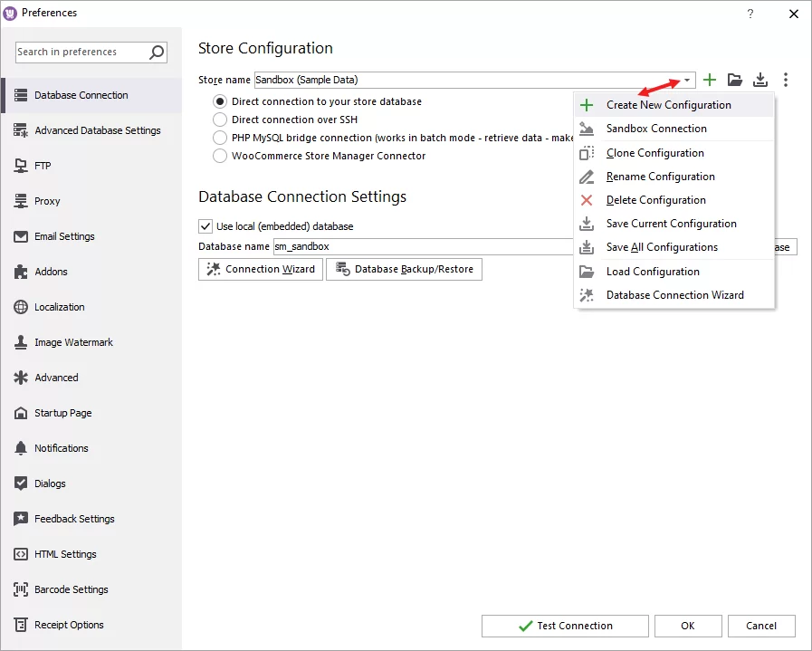The width and height of the screenshot is (812, 651).
Task: Click the Save Configuration download icon
Action: [x=760, y=80]
